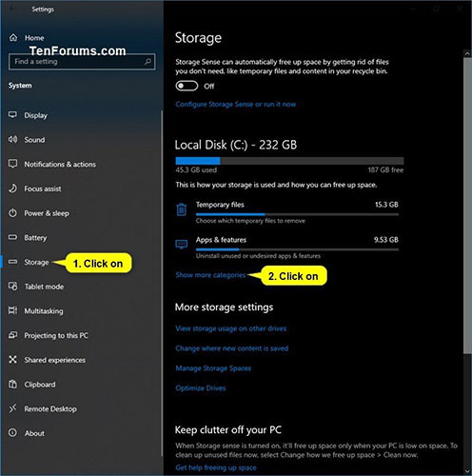Open Focus assist via the moon icon
This screenshot has width=472, height=476.
12,188
